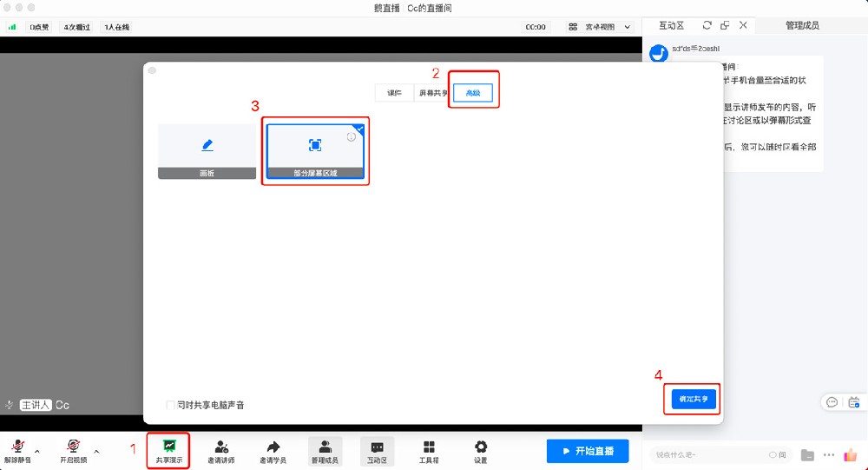Click the 主讲人 Cc presenter label

[x=45, y=405]
